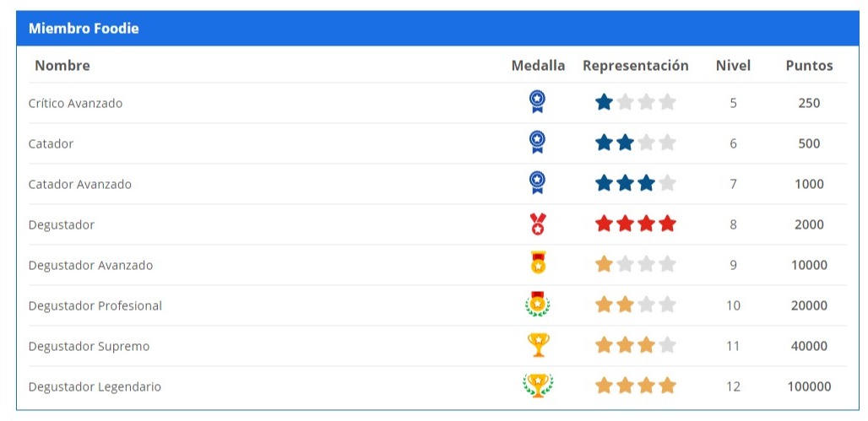
Task: Click the Crítico Avanzado name
Action: coord(75,103)
